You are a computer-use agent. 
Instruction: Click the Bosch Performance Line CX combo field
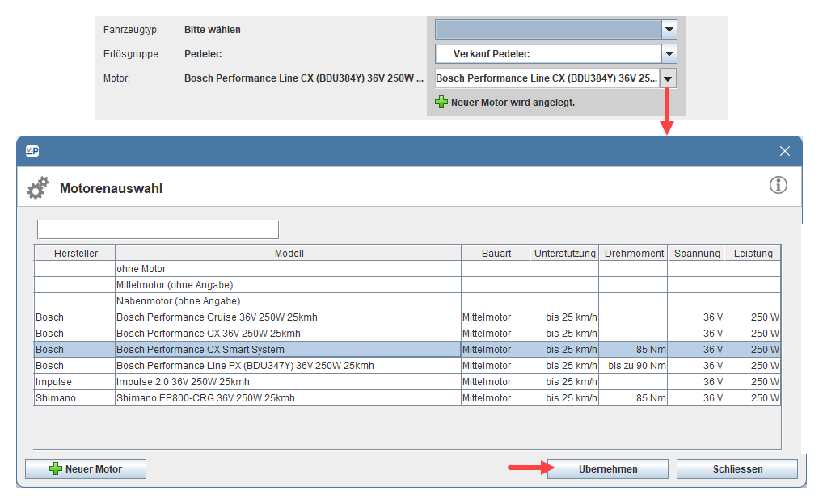(x=547, y=78)
